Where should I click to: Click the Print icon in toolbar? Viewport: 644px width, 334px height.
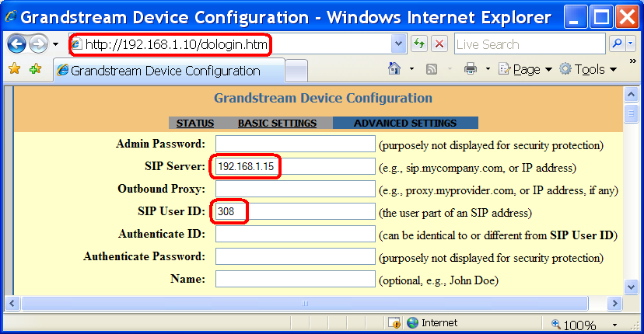pyautogui.click(x=471, y=68)
